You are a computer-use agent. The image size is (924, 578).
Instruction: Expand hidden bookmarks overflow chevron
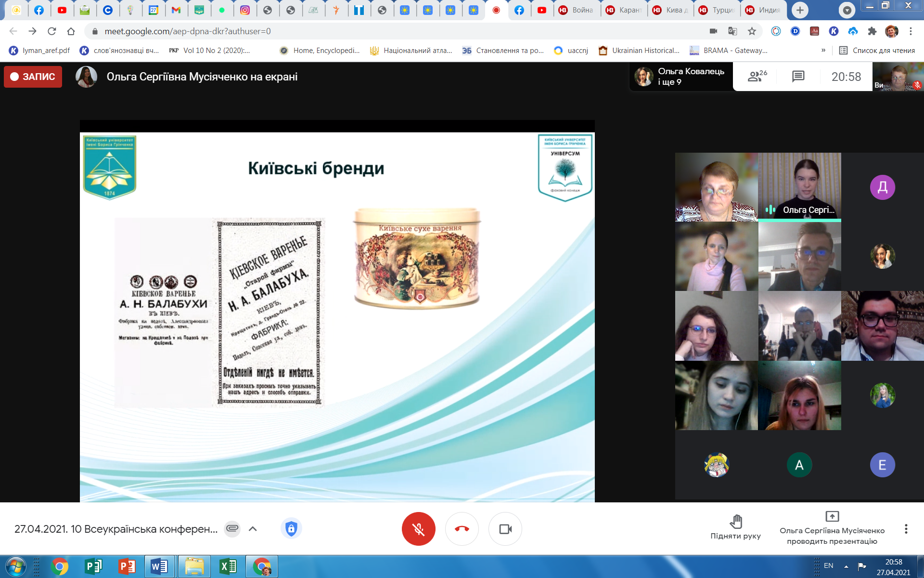pyautogui.click(x=823, y=50)
